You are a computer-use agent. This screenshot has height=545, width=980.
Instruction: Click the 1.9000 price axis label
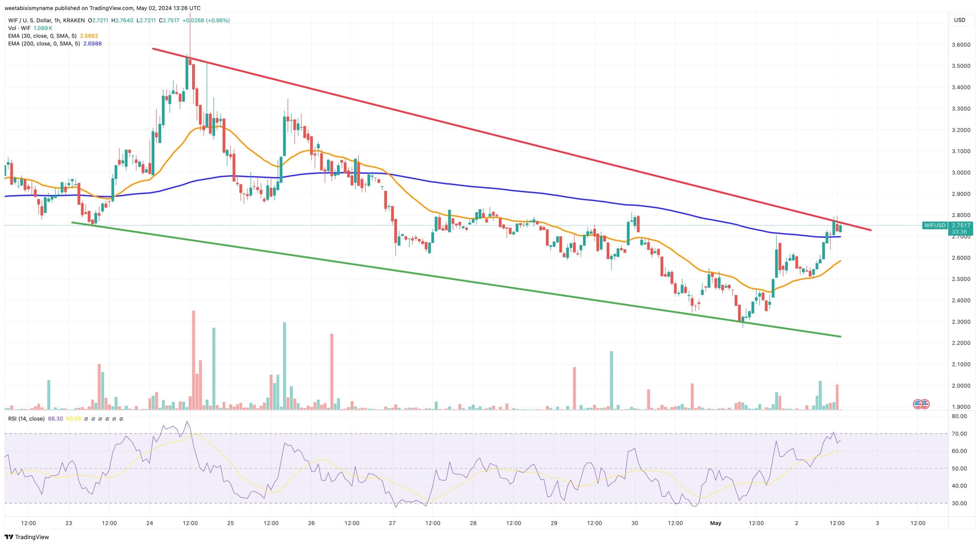961,407
